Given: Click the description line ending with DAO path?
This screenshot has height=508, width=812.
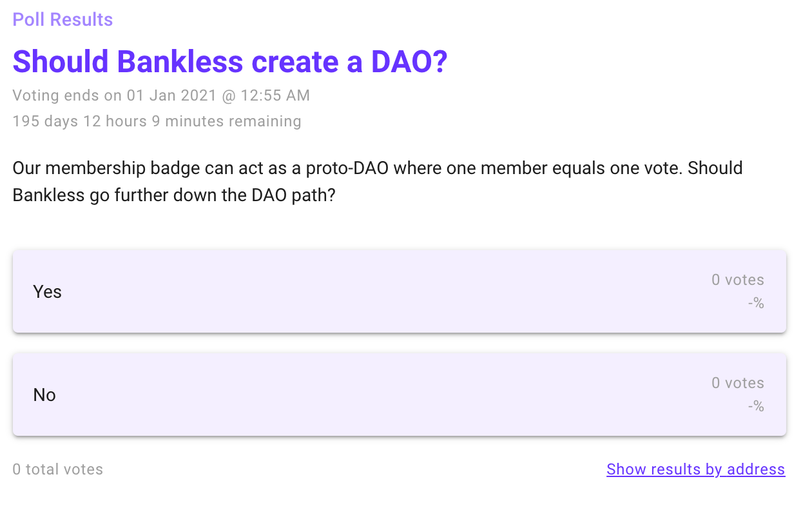Looking at the screenshot, I should [174, 195].
